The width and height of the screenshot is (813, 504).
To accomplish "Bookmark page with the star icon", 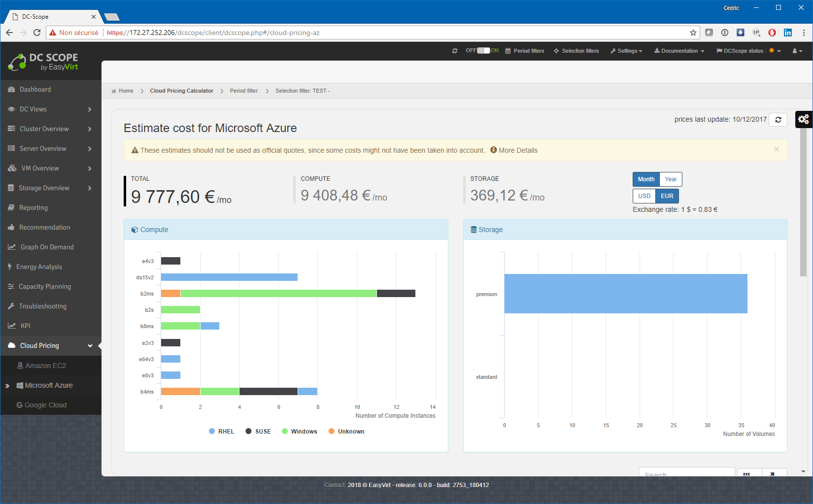I will (x=693, y=33).
